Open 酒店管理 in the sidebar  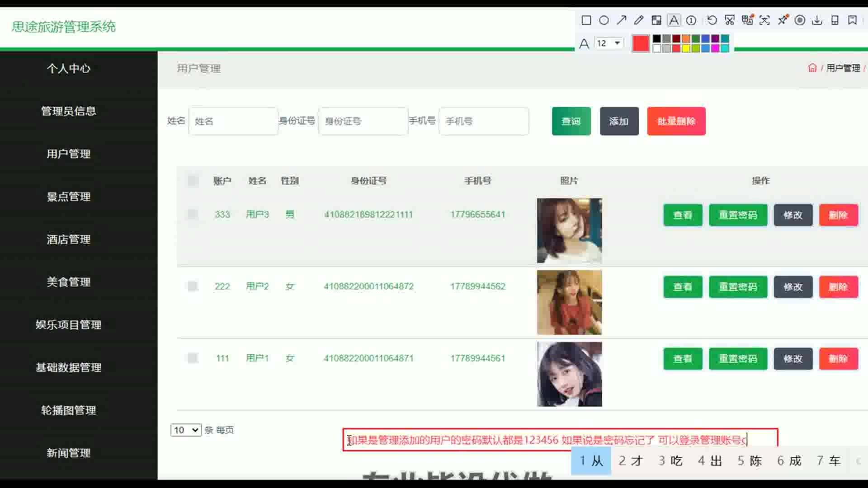pyautogui.click(x=69, y=239)
